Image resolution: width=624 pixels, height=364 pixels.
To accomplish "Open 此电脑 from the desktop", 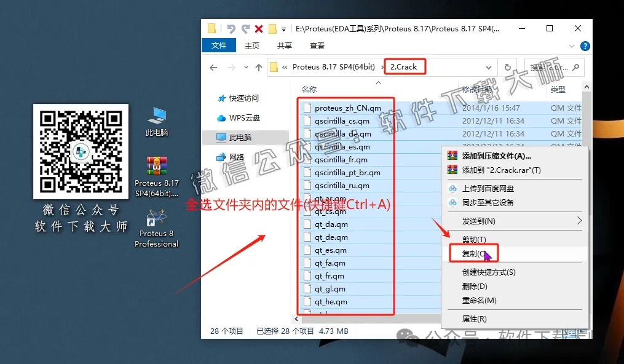I will [156, 119].
